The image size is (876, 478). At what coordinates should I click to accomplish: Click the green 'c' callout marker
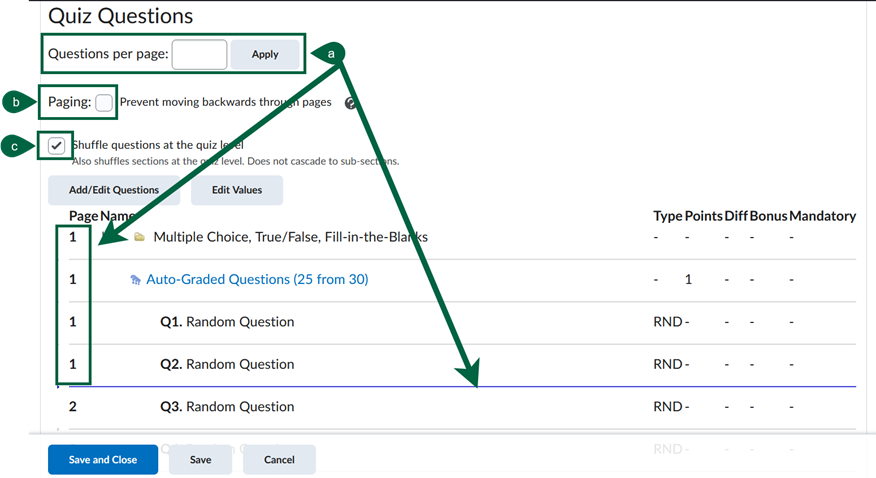tap(14, 146)
